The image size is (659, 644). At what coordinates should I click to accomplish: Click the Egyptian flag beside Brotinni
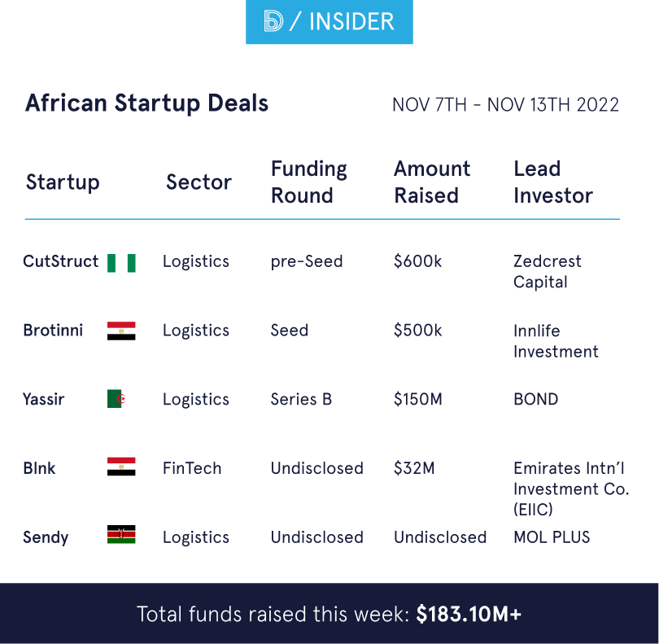click(x=121, y=331)
